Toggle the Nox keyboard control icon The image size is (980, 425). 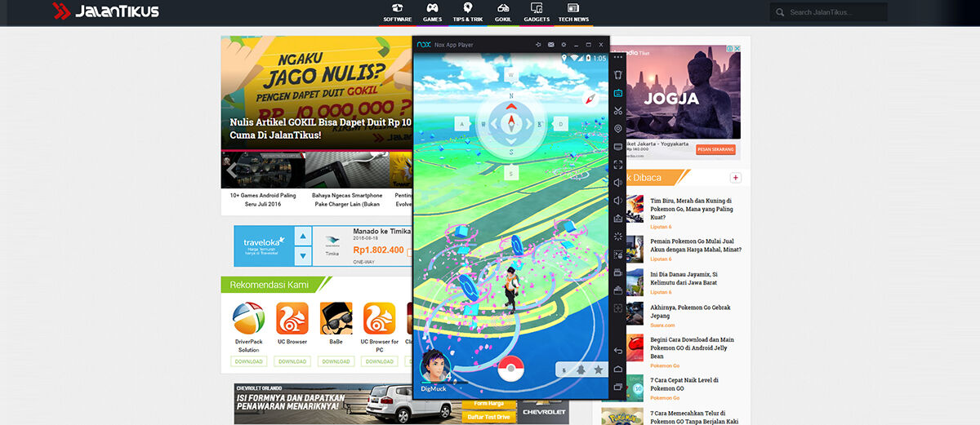click(x=618, y=93)
